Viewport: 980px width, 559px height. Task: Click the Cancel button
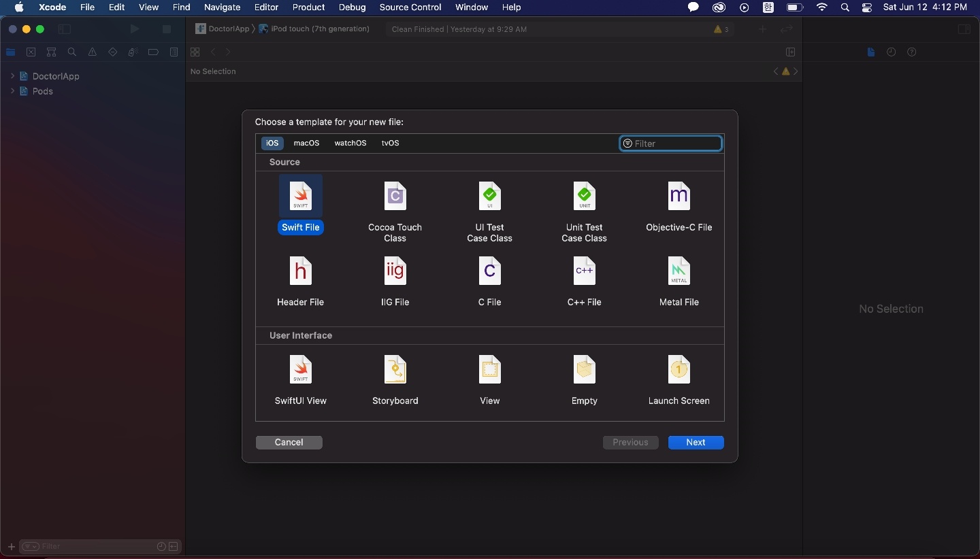289,442
